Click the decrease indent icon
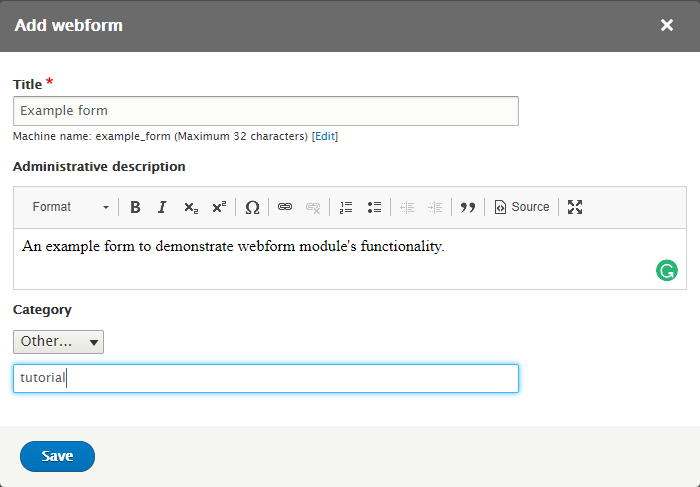The height and width of the screenshot is (487, 700). click(x=407, y=207)
